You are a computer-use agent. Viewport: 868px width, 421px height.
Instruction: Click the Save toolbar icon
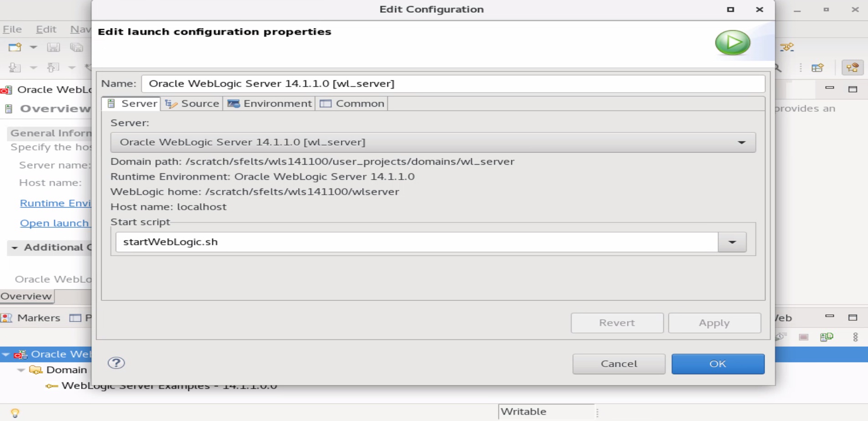(x=53, y=47)
